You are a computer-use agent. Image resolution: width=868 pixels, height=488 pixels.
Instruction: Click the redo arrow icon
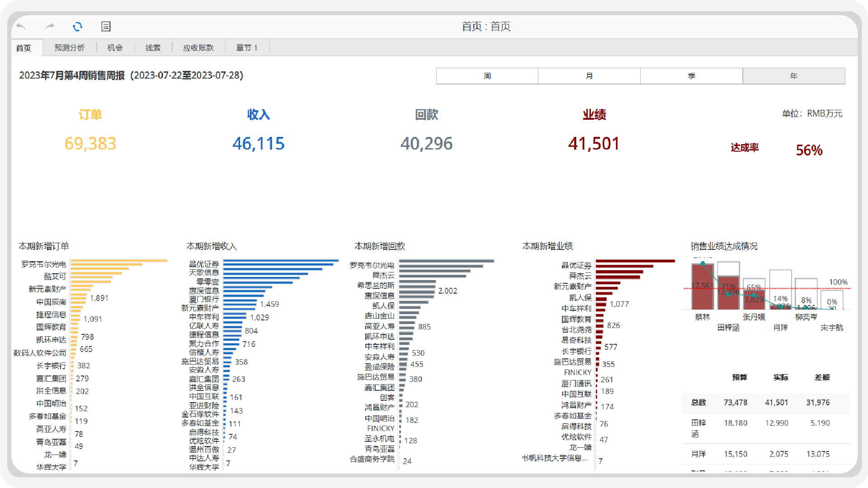[x=49, y=27]
